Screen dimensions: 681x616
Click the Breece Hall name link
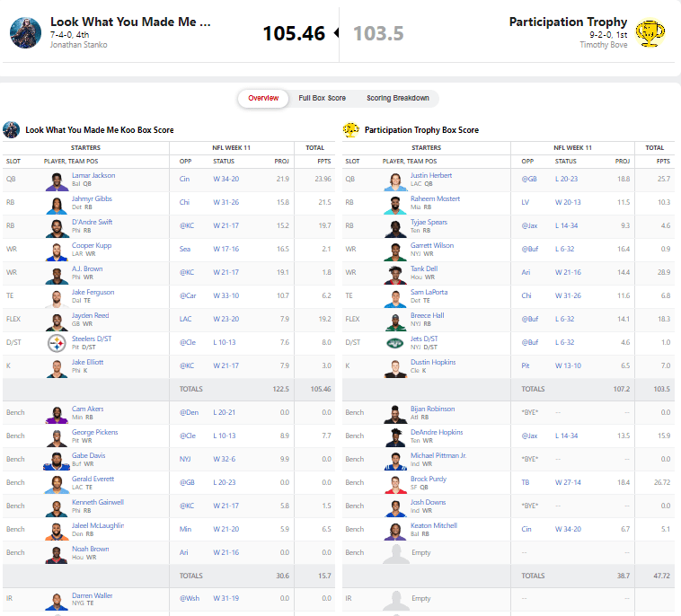[429, 315]
